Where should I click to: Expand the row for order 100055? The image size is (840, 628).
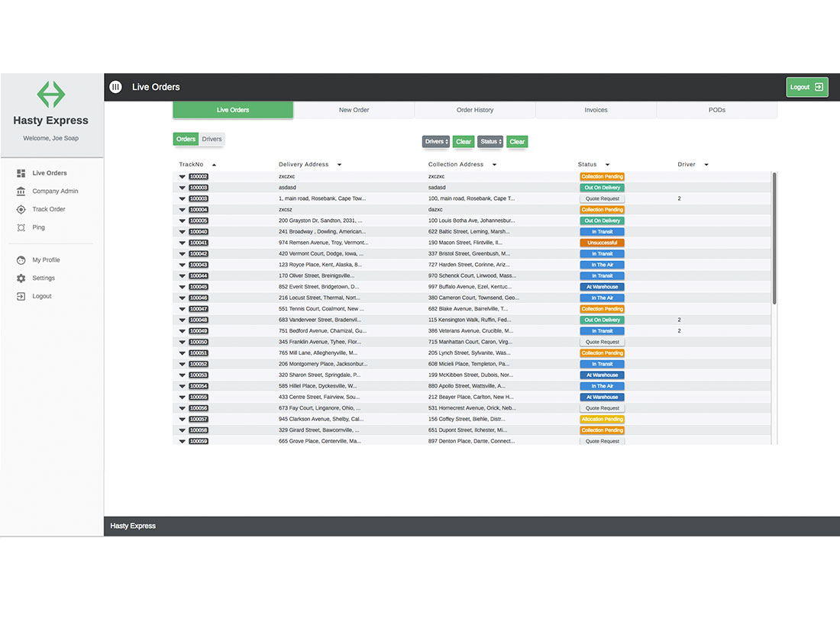click(183, 398)
